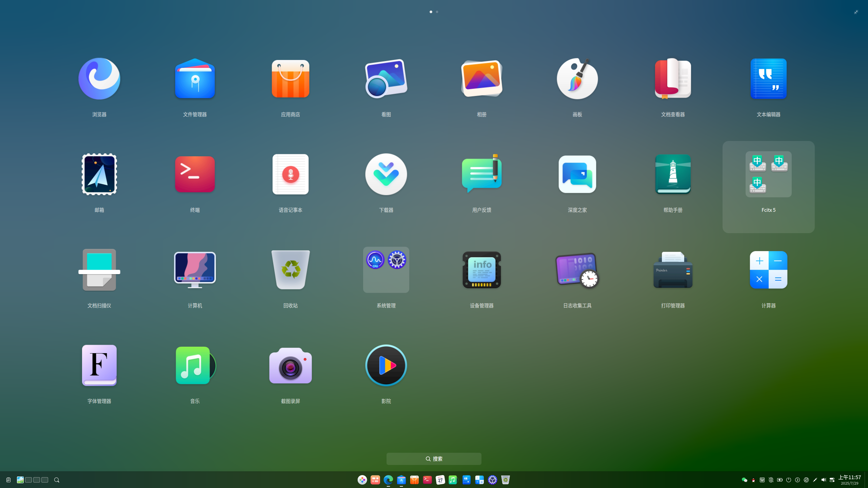Open 用户反馈 feedback app

click(481, 174)
